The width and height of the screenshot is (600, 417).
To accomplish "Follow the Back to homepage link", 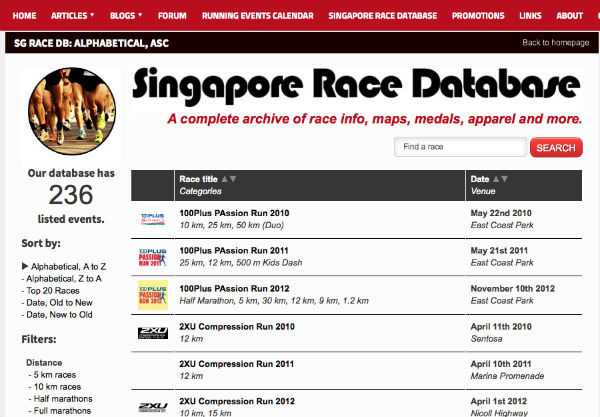I will coord(556,42).
